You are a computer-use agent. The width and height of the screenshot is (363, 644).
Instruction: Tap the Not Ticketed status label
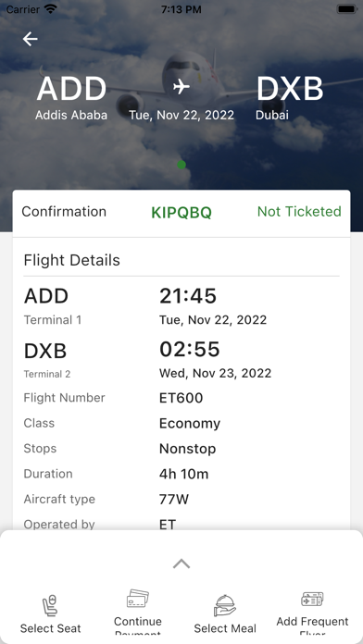[299, 212]
